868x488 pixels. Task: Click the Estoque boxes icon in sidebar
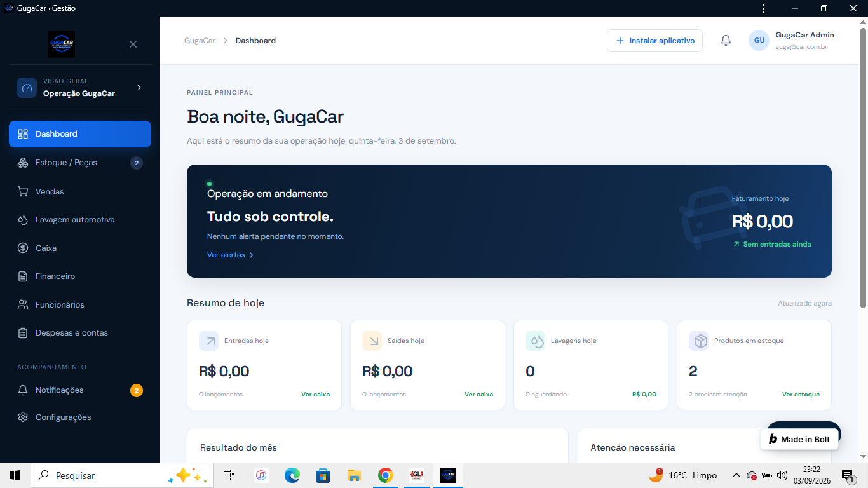pos(23,163)
